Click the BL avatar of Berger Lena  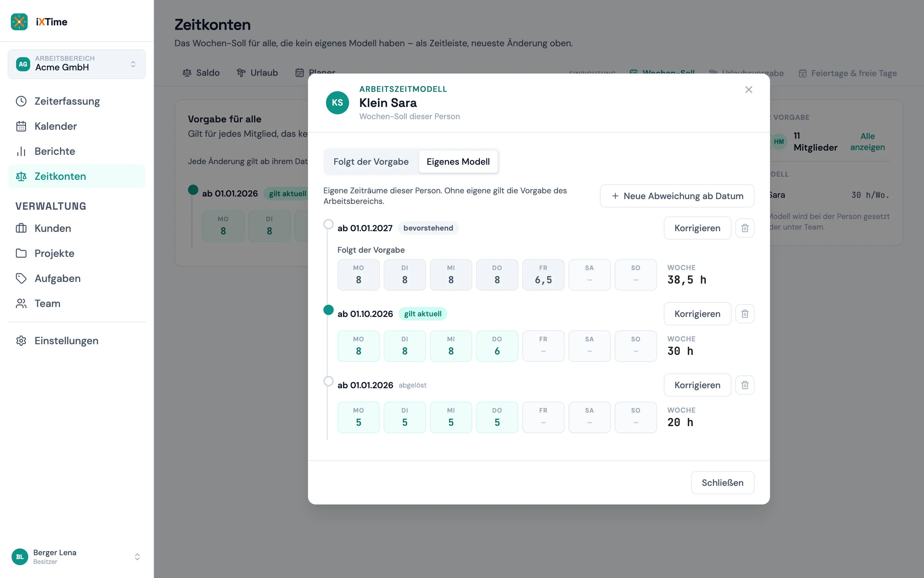point(20,556)
